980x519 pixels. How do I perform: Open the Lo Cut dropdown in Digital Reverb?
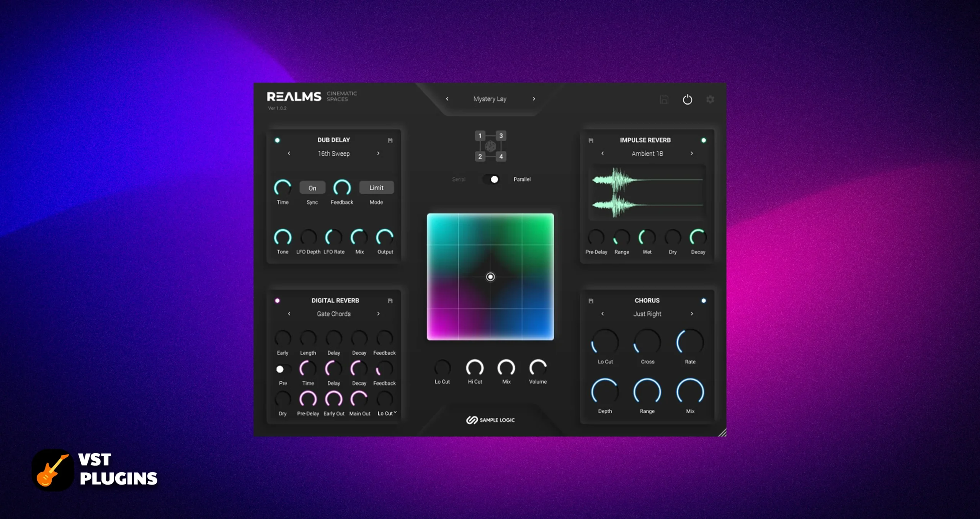tap(387, 413)
